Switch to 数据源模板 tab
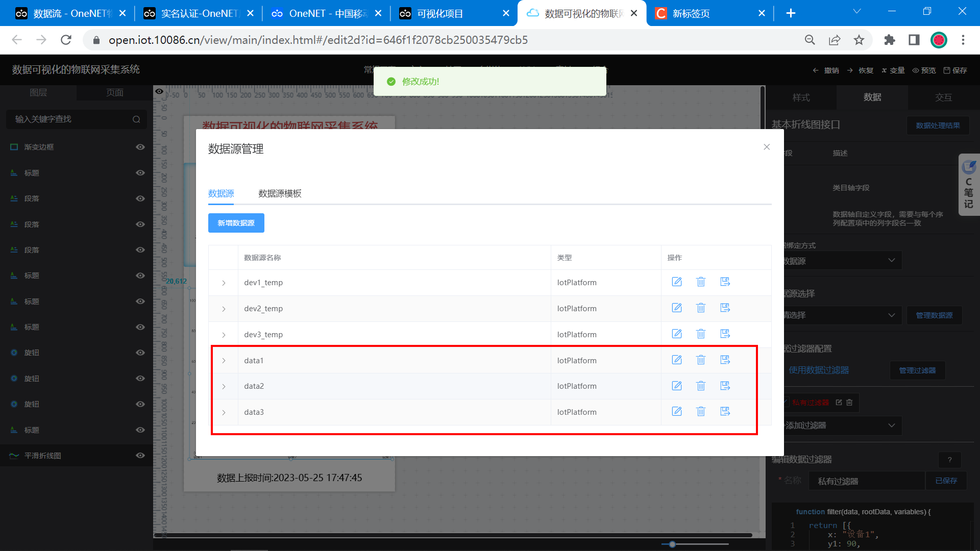Viewport: 980px width, 551px height. coord(280,193)
